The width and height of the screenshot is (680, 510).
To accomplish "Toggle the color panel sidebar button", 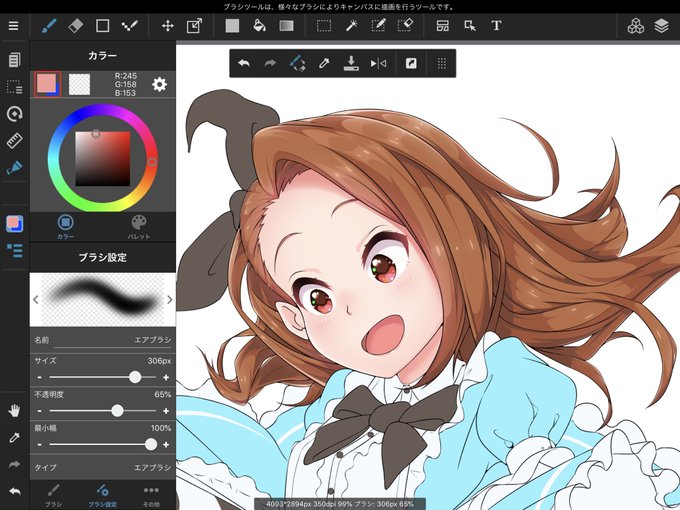I will 14,224.
